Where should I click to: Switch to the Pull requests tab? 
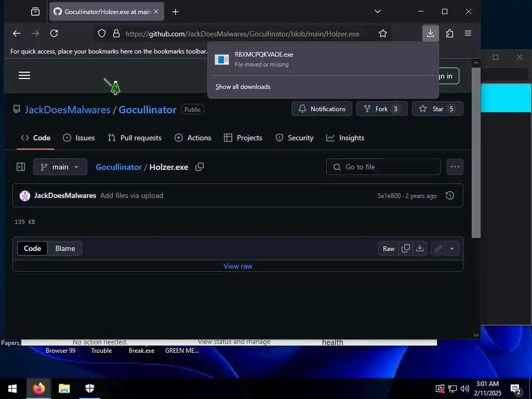coord(135,138)
